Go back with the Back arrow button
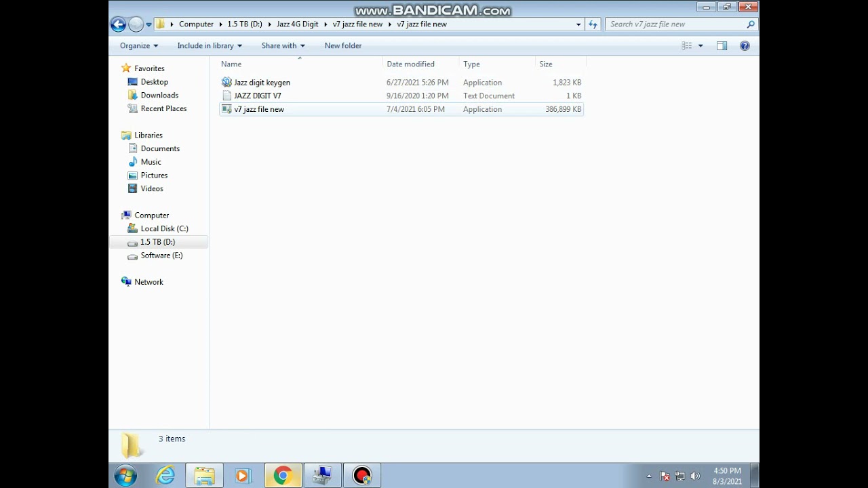 coord(118,24)
